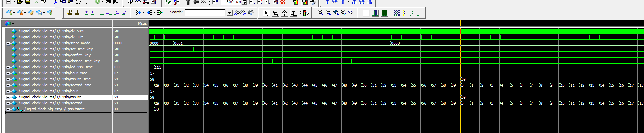The width and height of the screenshot is (644, 133).
Task: Open the Search field dropdown arrow
Action: coord(229,13)
